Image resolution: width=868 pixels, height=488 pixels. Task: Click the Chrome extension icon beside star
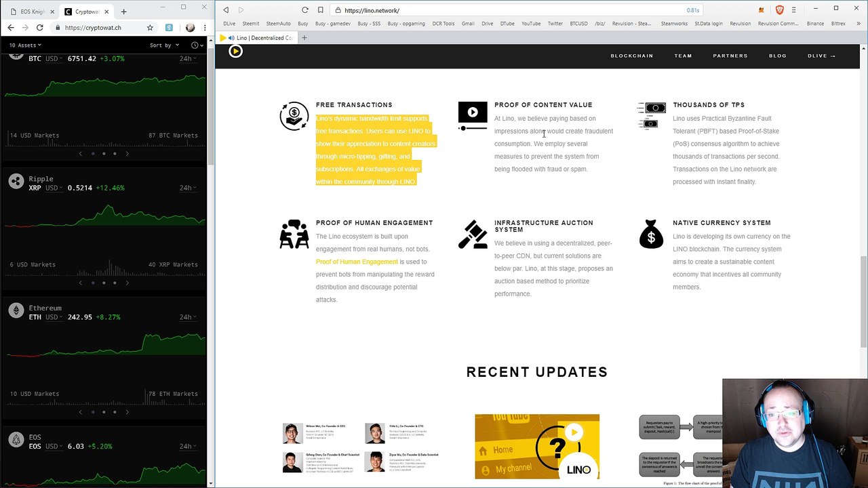click(169, 28)
